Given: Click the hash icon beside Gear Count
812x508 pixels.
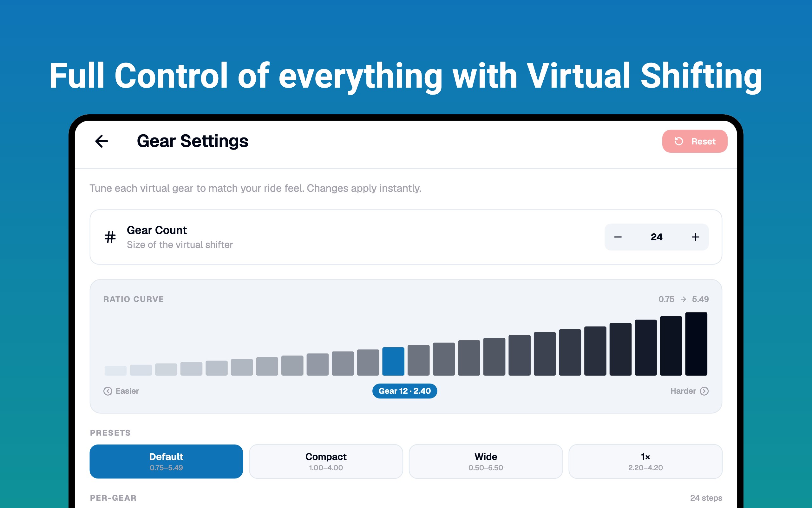Looking at the screenshot, I should coord(110,237).
